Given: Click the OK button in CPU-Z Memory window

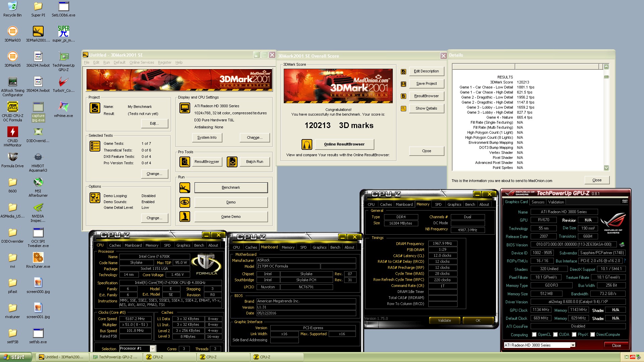Looking at the screenshot, I should pyautogui.click(x=478, y=320).
